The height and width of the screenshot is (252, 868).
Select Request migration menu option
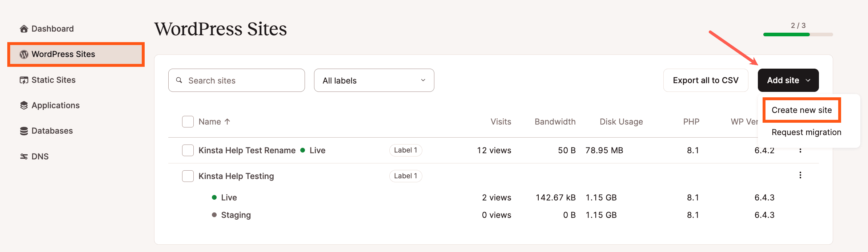pos(806,132)
